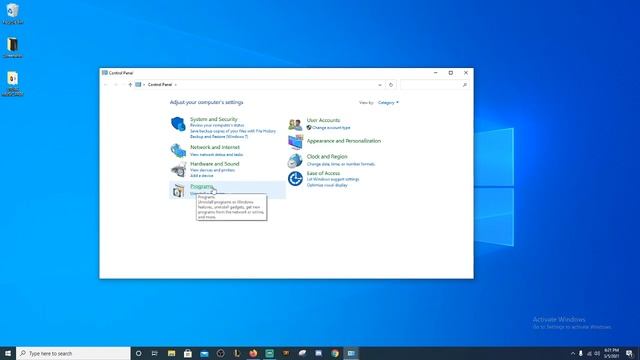Click View network status and tasks
Image resolution: width=640 pixels, height=360 pixels.
coord(216,155)
